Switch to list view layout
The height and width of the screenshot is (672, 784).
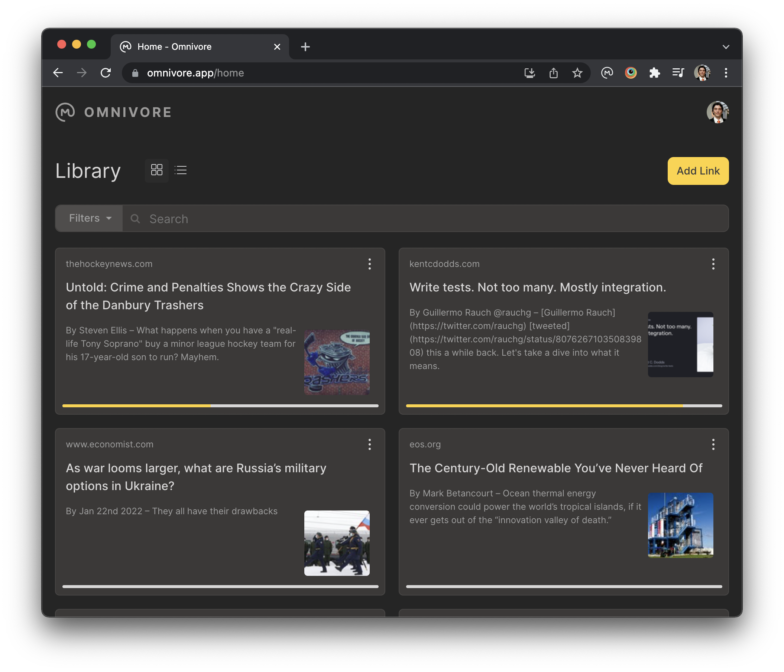pos(181,170)
